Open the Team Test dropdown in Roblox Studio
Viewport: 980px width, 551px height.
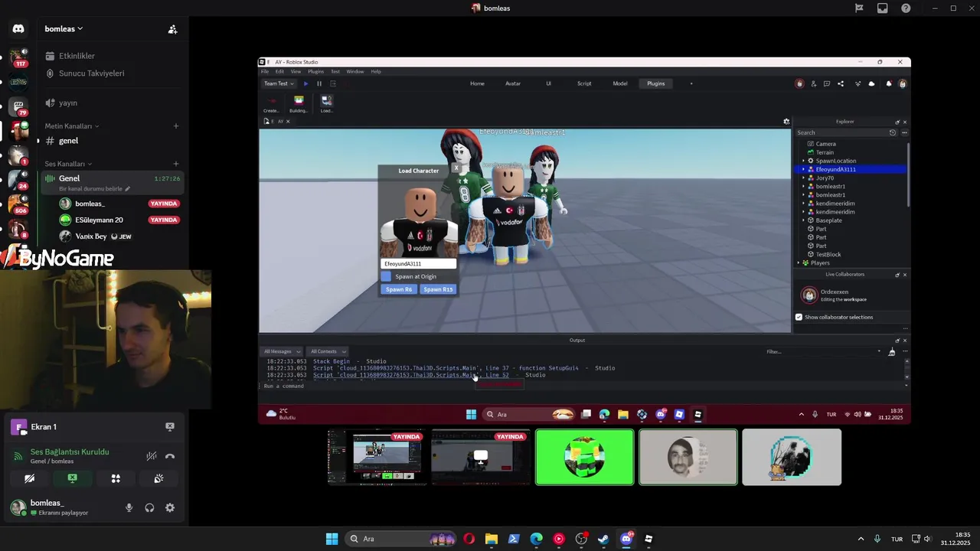(x=279, y=83)
